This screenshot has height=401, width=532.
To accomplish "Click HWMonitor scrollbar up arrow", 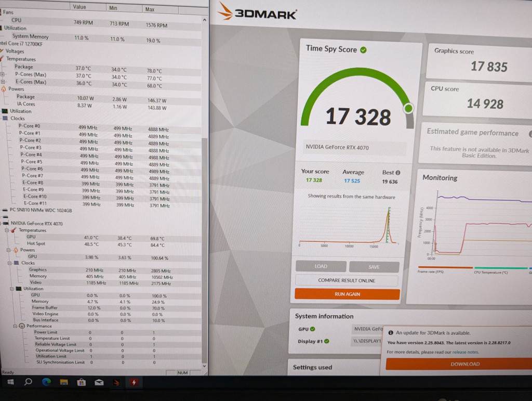I will tap(204, 20).
